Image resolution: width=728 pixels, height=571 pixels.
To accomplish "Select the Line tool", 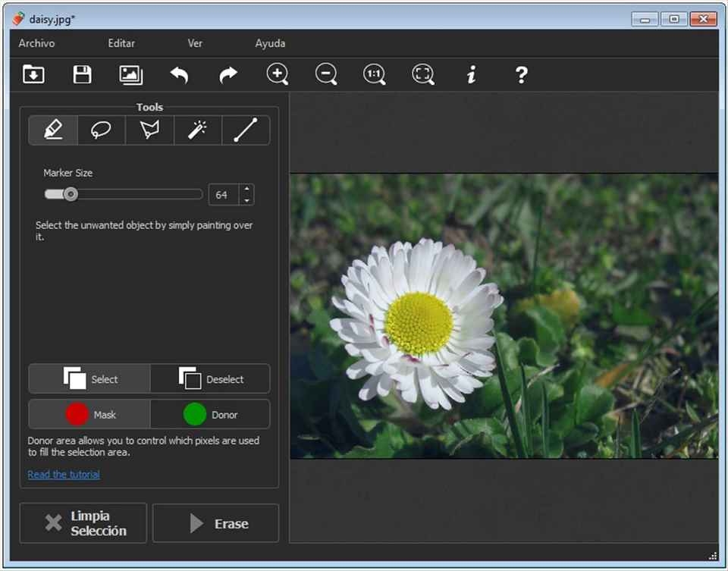I will click(x=246, y=130).
